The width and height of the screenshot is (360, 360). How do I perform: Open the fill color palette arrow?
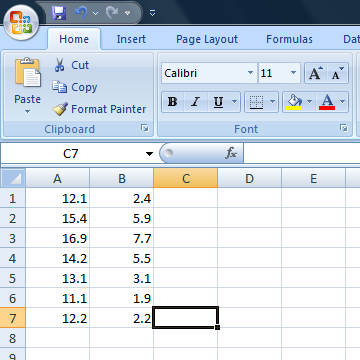(310, 102)
